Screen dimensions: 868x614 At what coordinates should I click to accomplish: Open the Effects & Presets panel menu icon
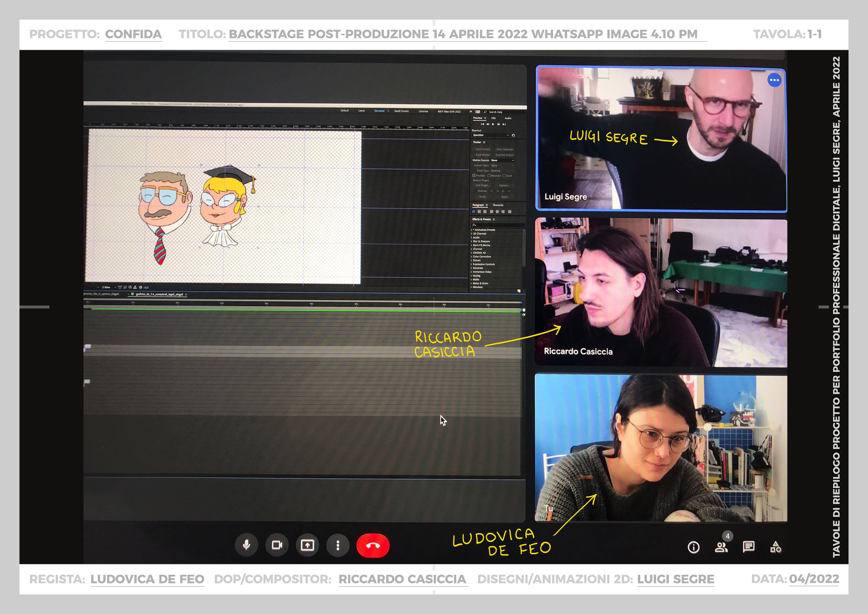(494, 219)
